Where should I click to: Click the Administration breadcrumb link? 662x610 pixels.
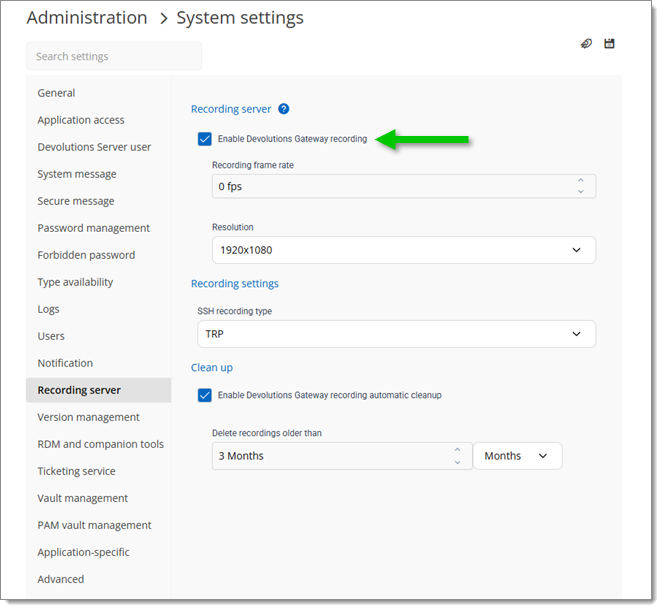click(87, 18)
